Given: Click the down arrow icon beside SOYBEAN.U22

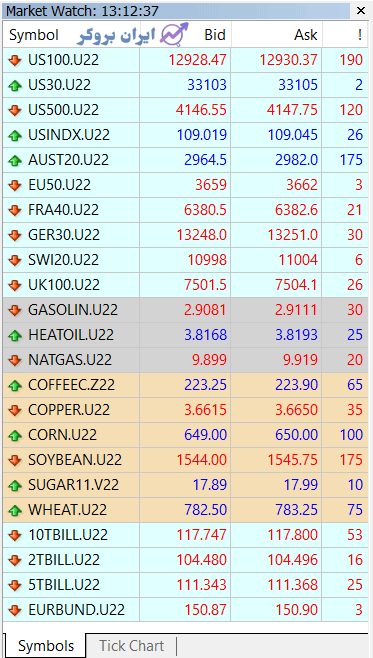Looking at the screenshot, I should tap(15, 460).
